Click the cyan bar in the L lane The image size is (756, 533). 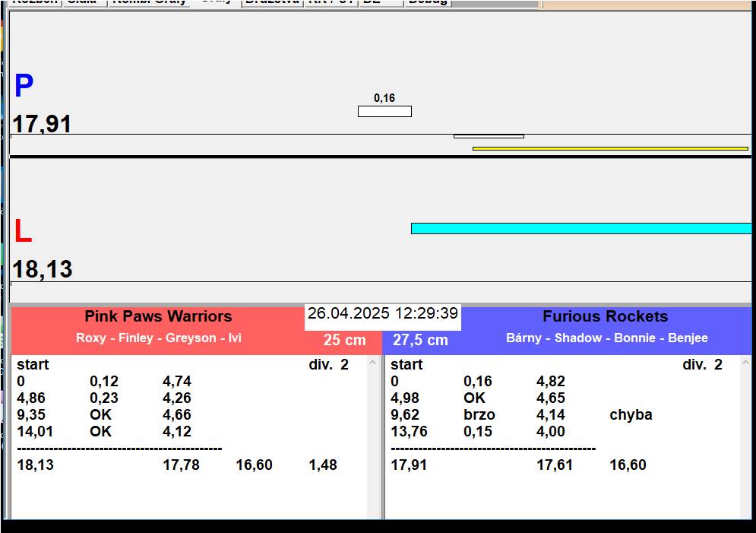click(580, 228)
